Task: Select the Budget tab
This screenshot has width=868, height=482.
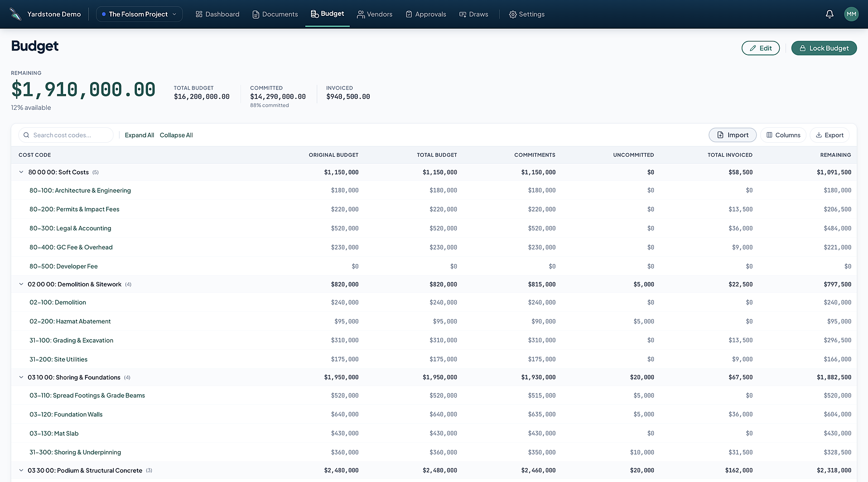Action: tap(327, 13)
